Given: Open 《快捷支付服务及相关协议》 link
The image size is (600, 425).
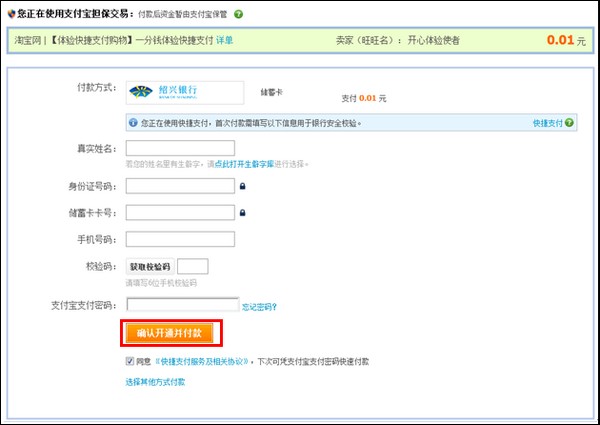Looking at the screenshot, I should 202,361.
